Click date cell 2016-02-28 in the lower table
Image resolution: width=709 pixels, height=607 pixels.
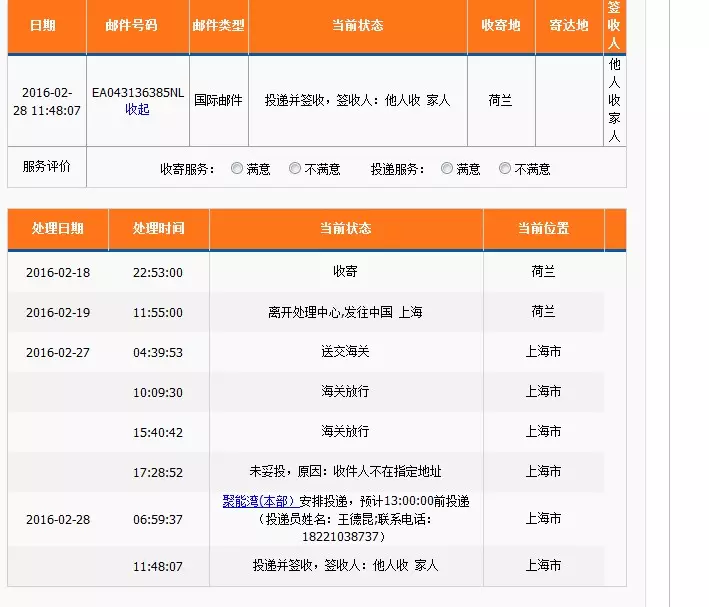[x=58, y=519]
